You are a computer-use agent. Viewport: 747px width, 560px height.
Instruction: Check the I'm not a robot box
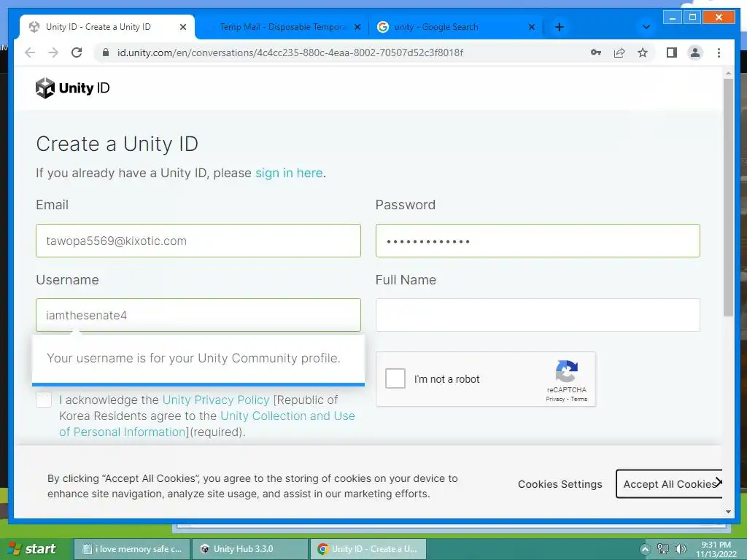[x=395, y=378]
